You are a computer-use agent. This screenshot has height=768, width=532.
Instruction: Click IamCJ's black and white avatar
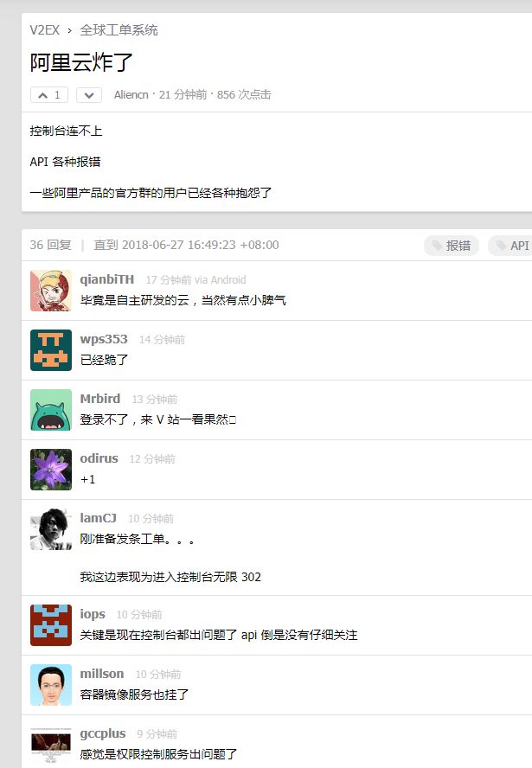click(x=51, y=529)
